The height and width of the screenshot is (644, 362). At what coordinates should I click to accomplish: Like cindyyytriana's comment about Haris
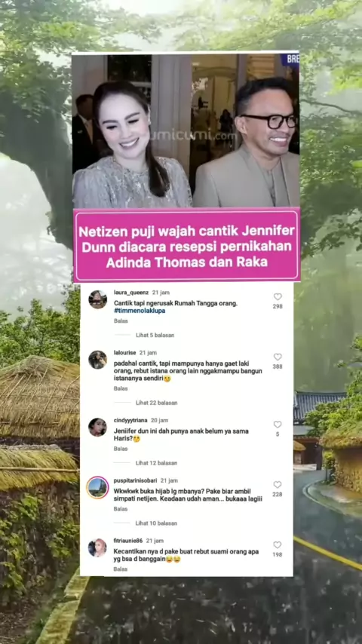click(x=278, y=425)
